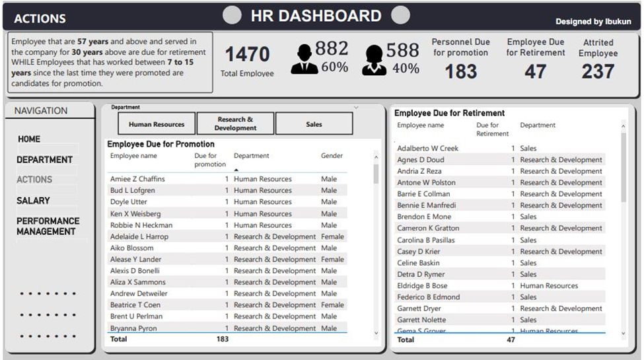Go to the HOME page

tap(29, 139)
